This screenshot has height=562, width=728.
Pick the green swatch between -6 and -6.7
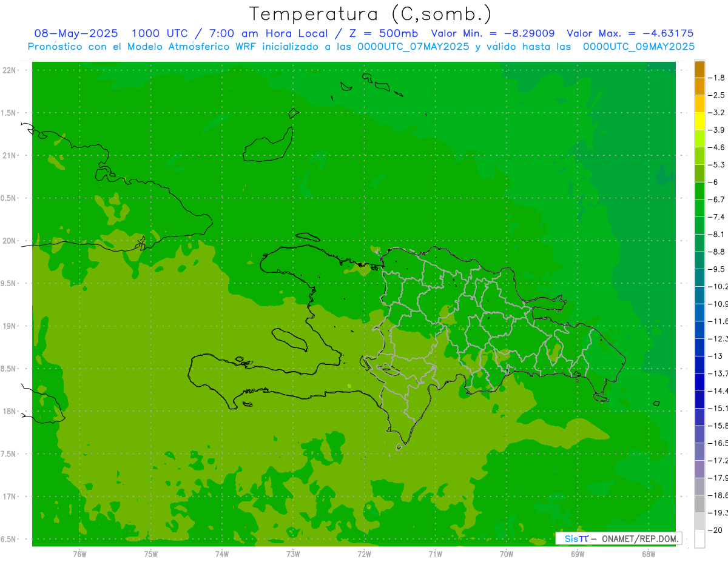coord(699,191)
